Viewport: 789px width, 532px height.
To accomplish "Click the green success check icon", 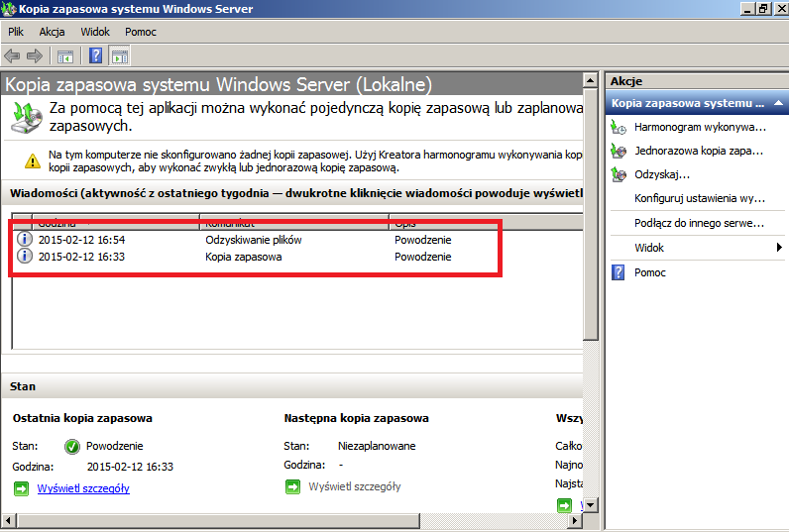I will (x=72, y=446).
